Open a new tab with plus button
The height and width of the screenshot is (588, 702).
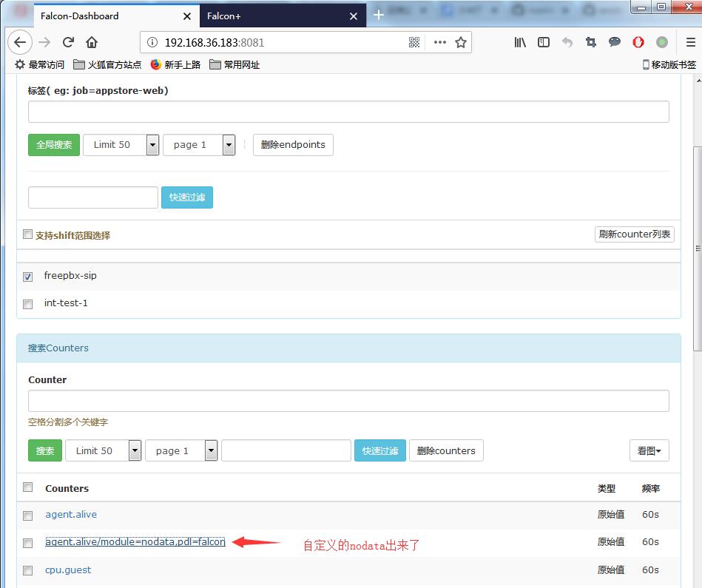coord(379,15)
